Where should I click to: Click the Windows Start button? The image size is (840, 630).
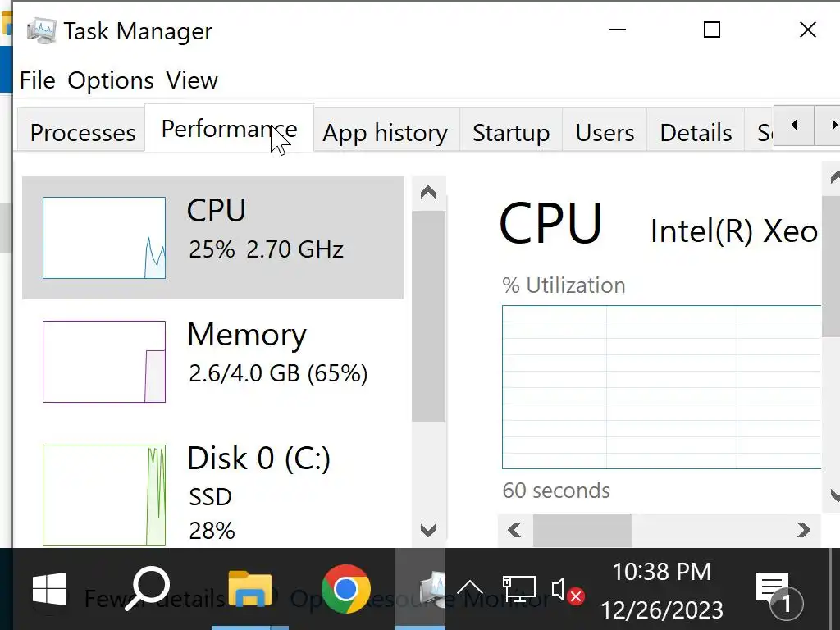(x=49, y=589)
